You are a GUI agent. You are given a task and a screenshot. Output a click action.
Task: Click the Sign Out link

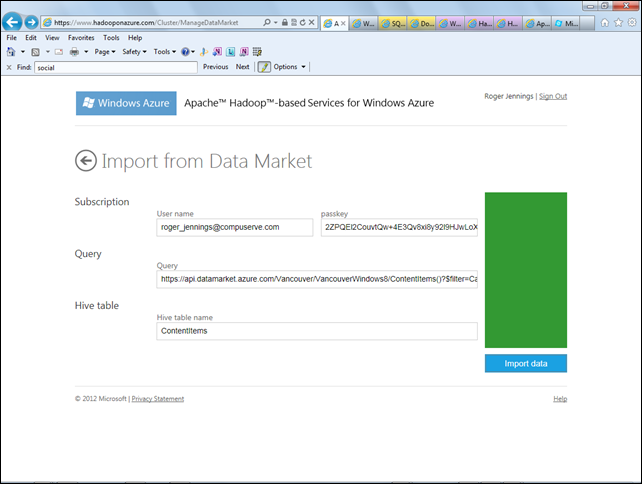(553, 96)
